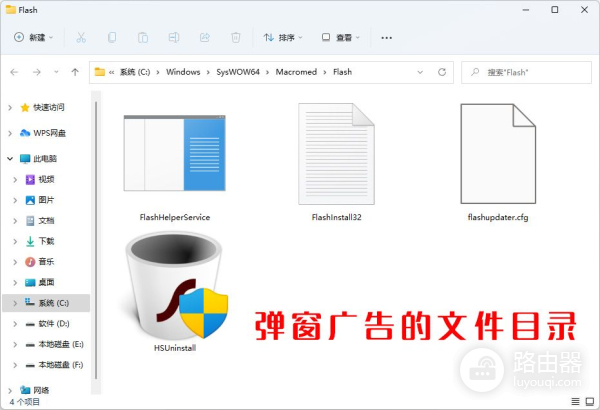Expand the 本地磁盘 (E:) node
Image resolution: width=600 pixels, height=410 pixels.
tap(15, 345)
